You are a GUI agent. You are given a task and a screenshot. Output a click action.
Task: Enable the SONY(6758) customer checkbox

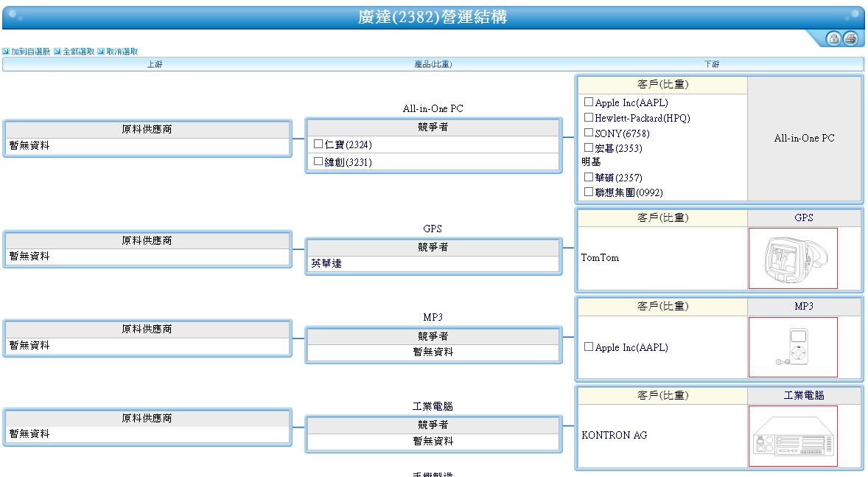pyautogui.click(x=589, y=133)
